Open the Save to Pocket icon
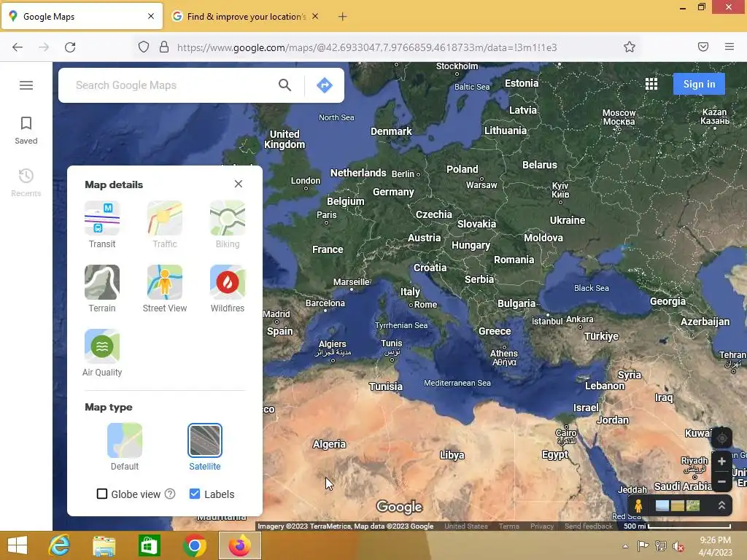 (x=703, y=47)
